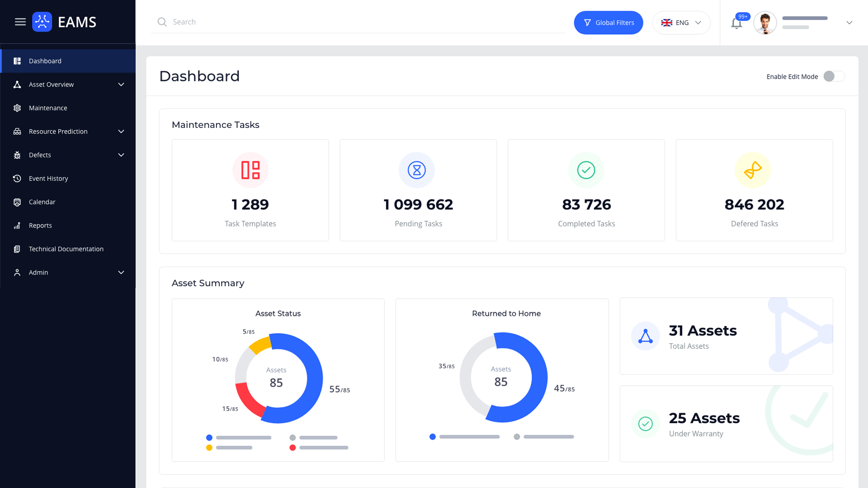Open the Calendar menu item

click(68, 202)
